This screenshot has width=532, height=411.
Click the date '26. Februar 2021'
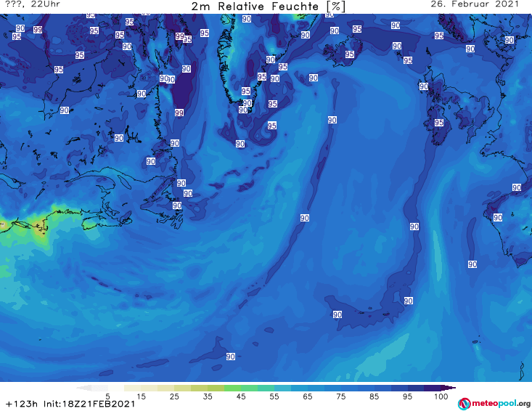(x=475, y=4)
